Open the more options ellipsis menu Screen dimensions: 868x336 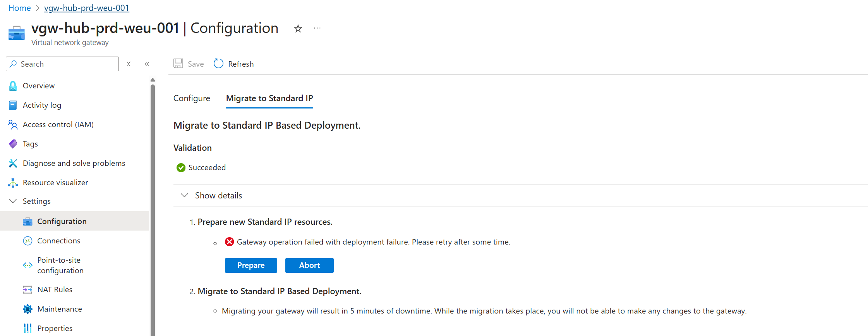coord(317,28)
